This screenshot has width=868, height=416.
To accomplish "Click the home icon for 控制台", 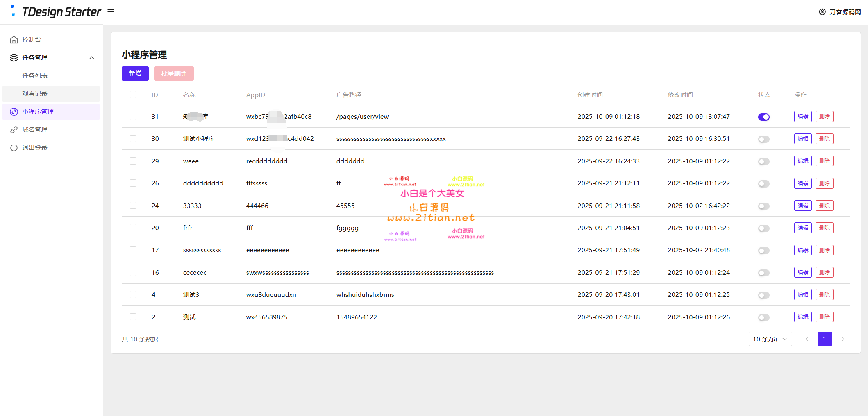I will coord(14,40).
